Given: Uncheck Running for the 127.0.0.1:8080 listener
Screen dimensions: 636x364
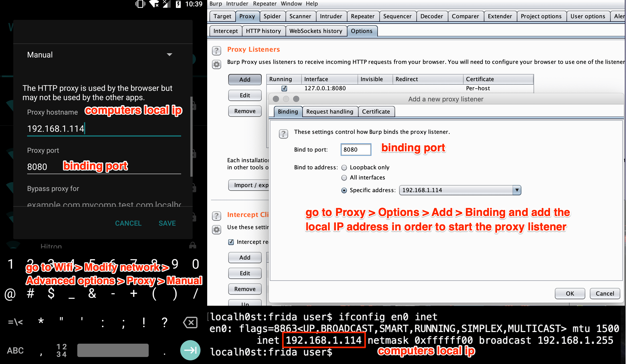Looking at the screenshot, I should pyautogui.click(x=284, y=88).
